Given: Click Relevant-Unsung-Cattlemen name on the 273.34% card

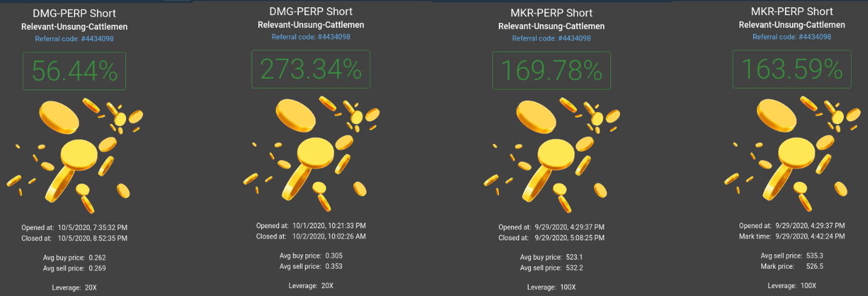Looking at the screenshot, I should 311,25.
